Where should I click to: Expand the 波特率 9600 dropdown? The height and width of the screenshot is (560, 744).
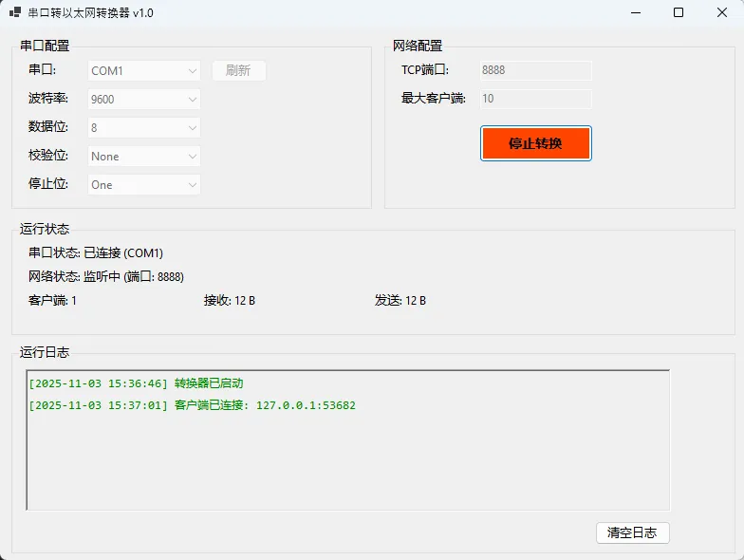point(144,100)
